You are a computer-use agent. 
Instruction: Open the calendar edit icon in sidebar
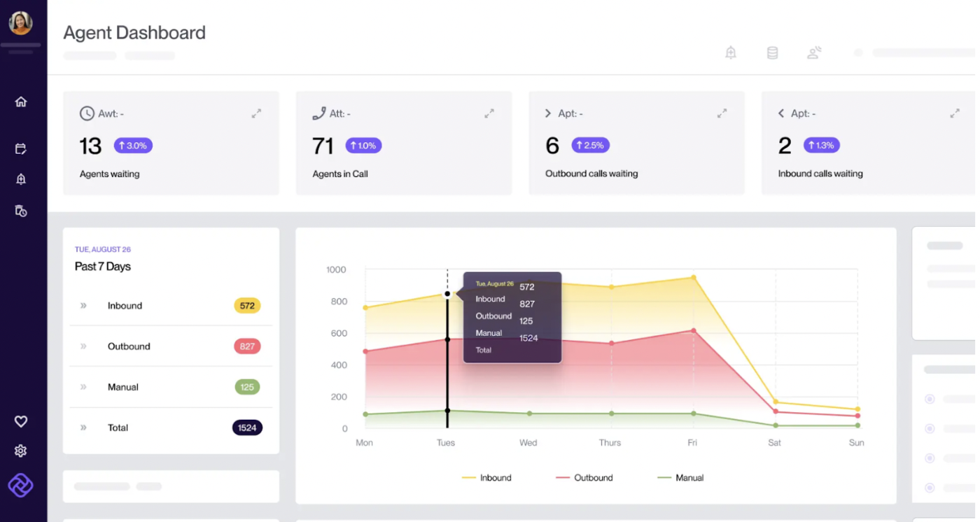[x=21, y=148]
